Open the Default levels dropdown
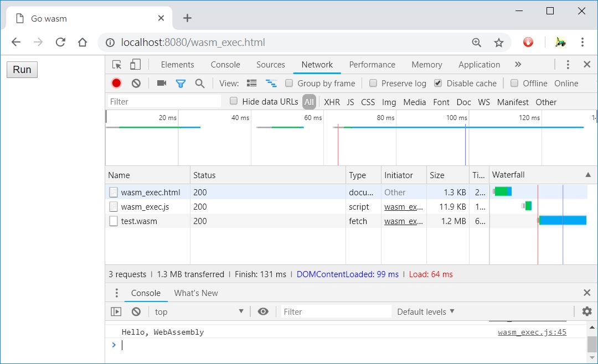 point(425,311)
